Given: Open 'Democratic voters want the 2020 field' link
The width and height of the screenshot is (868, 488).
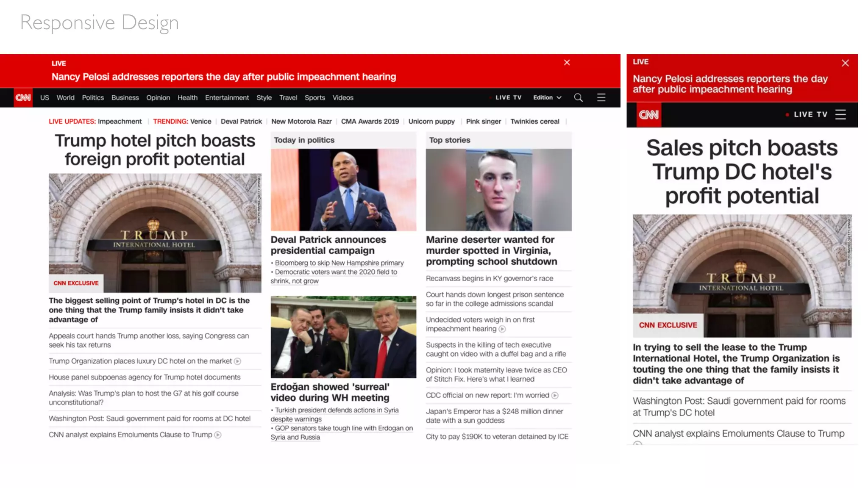Looking at the screenshot, I should (334, 277).
